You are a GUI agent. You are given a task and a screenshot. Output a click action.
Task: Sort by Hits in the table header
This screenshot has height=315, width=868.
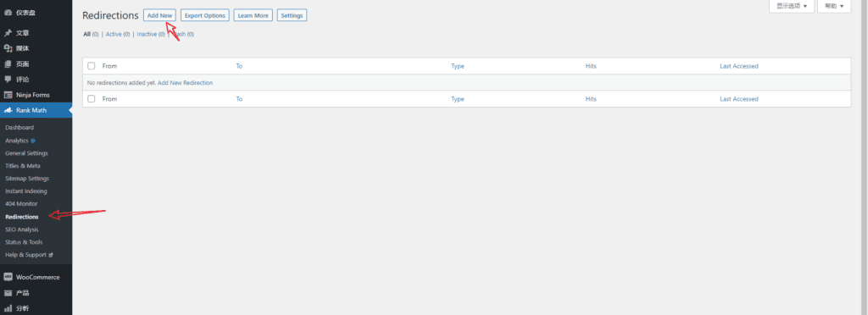tap(591, 66)
